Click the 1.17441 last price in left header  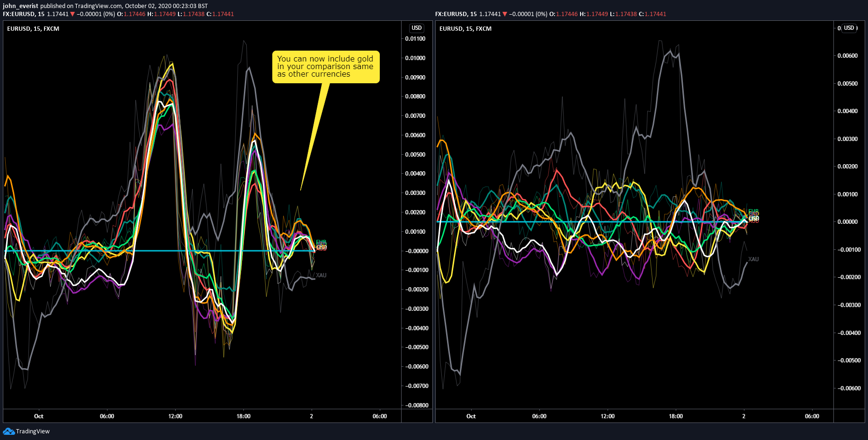click(58, 14)
